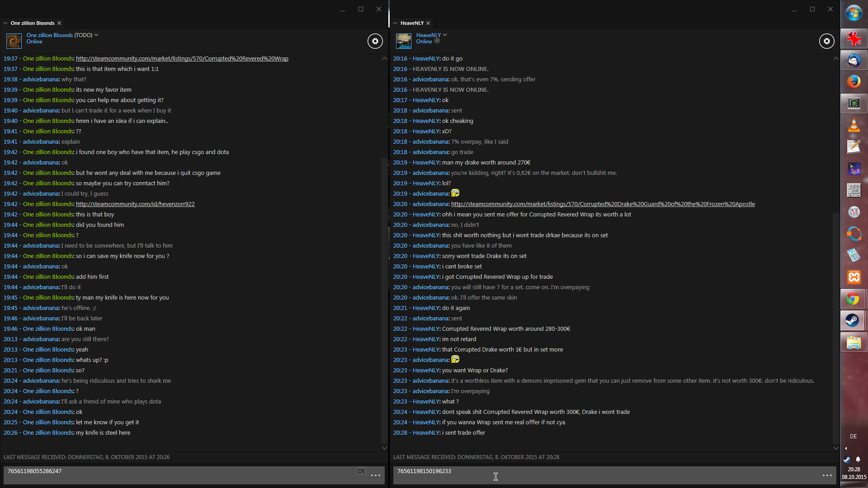The width and height of the screenshot is (868, 488).
Task: Show hidden system tray icons arrow
Action: (846, 448)
